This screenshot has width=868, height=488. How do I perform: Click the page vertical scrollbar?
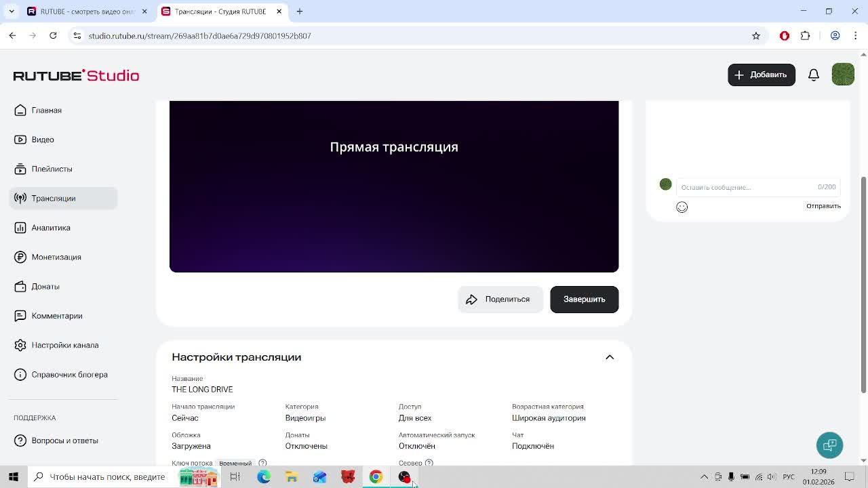(863, 285)
